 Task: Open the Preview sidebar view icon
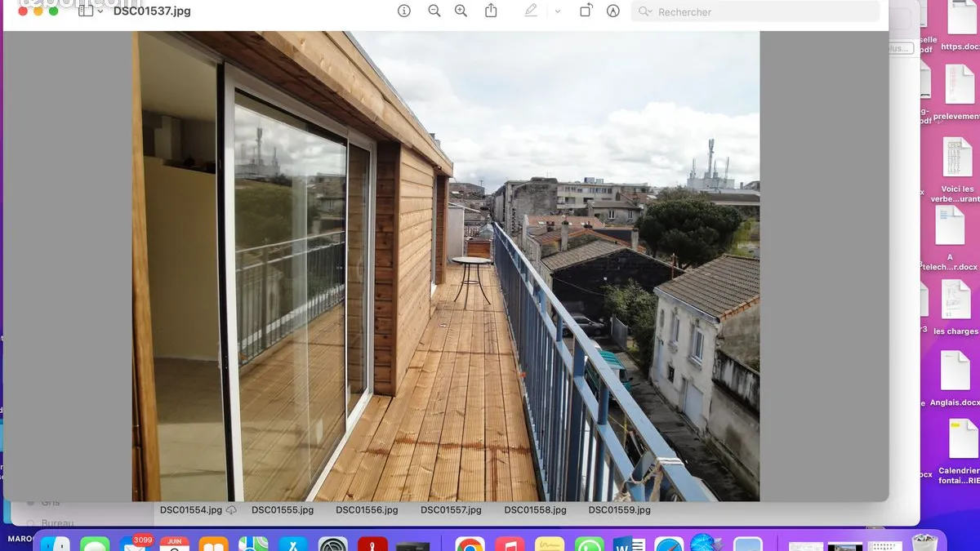86,11
